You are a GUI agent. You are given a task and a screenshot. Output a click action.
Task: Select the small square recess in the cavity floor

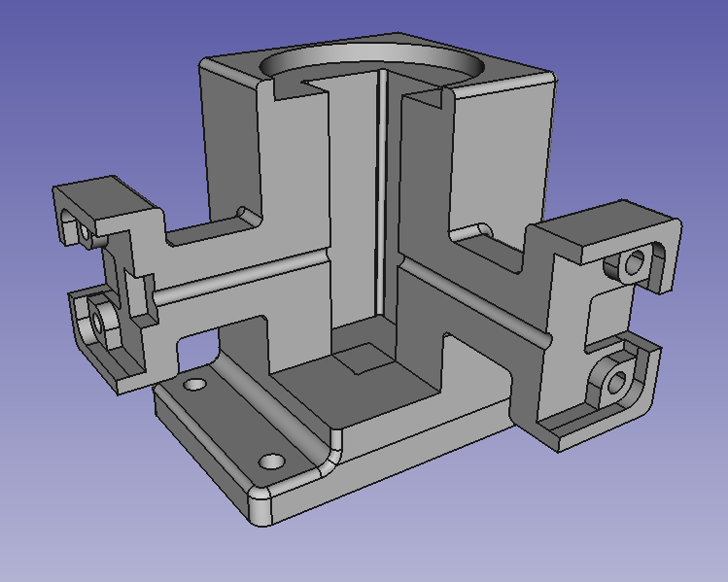(x=364, y=358)
